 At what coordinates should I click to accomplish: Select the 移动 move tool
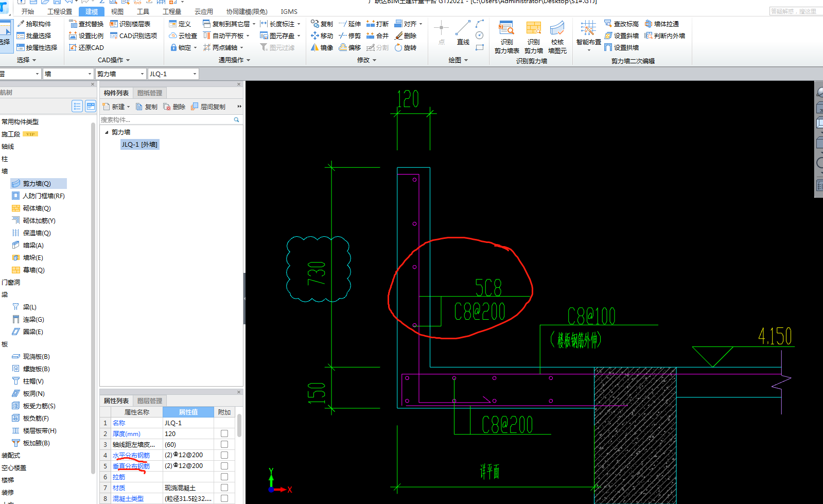pyautogui.click(x=322, y=36)
